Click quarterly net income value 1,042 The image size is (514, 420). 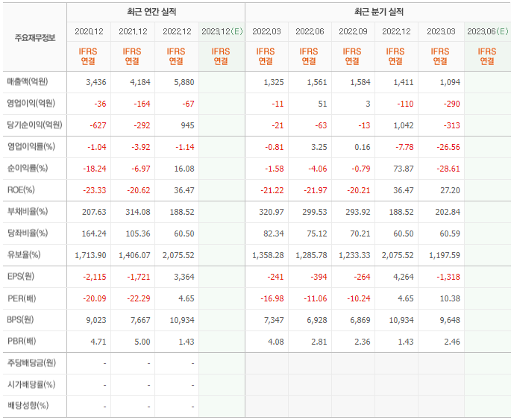(x=404, y=125)
